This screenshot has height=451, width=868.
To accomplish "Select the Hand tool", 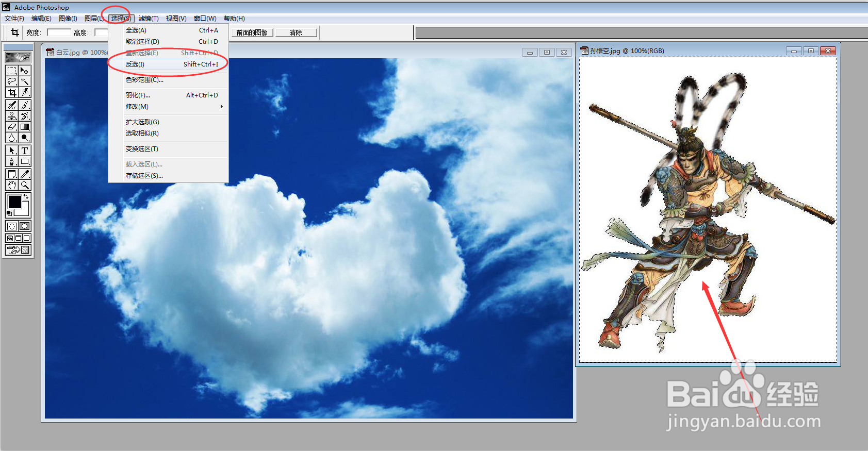I will (12, 185).
